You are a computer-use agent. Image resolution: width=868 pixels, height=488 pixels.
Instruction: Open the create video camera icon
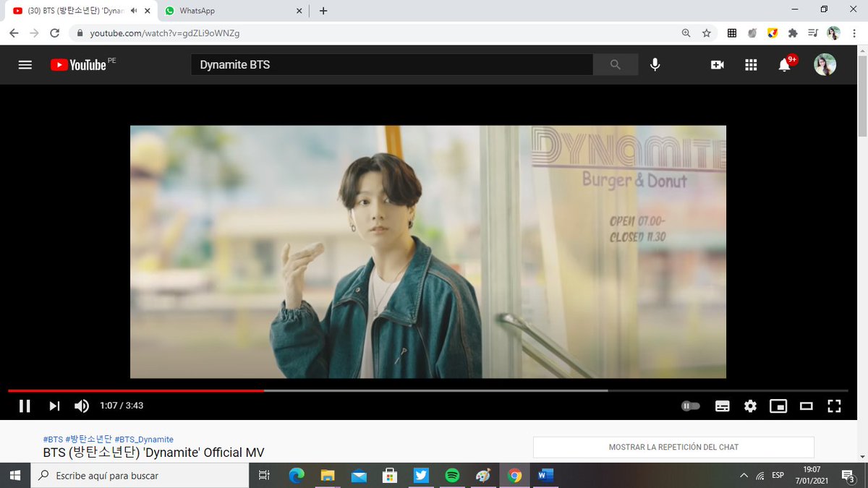coord(718,64)
